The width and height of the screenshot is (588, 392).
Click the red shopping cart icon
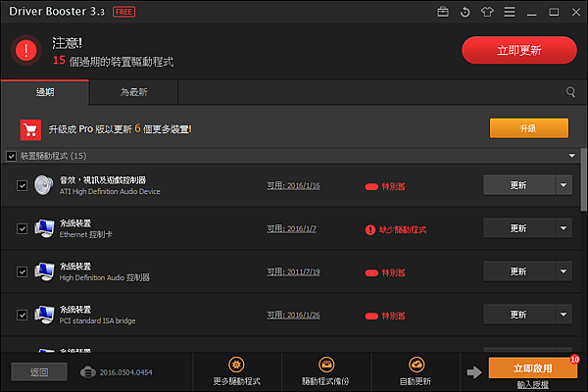pos(30,129)
